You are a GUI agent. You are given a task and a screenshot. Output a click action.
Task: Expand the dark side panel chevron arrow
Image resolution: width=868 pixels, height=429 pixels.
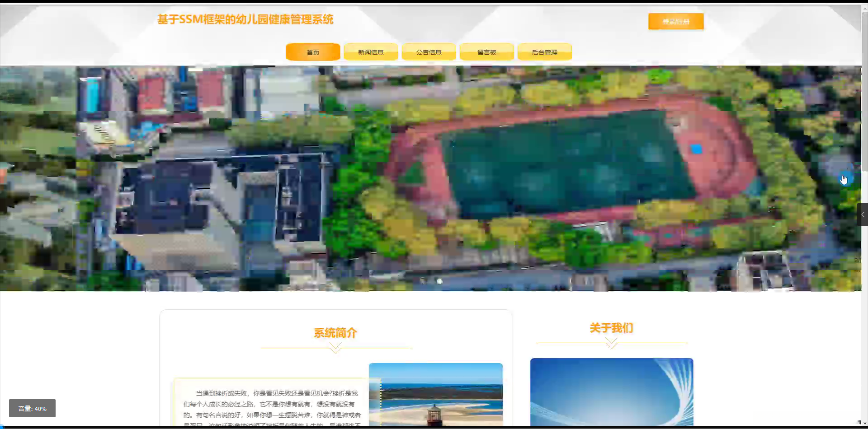coord(863,214)
